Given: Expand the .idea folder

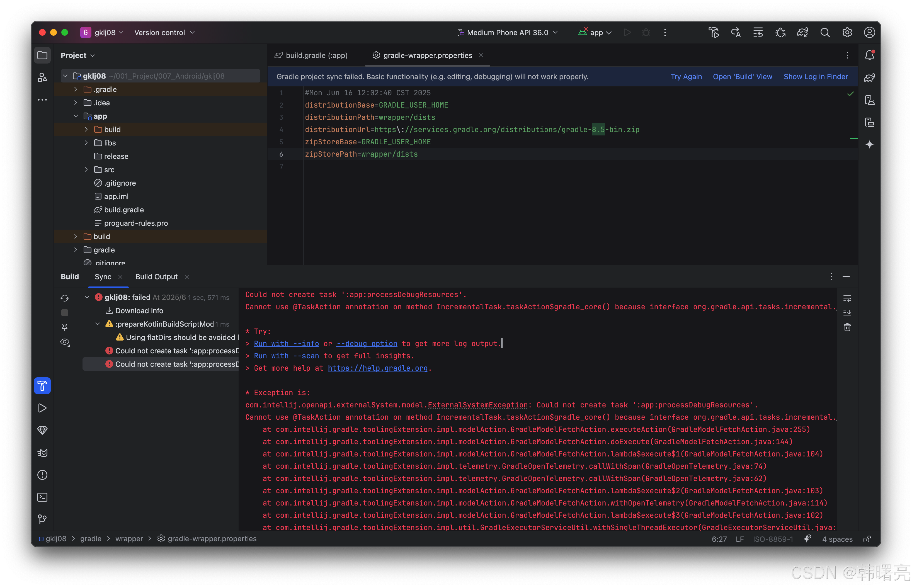Looking at the screenshot, I should [x=76, y=103].
